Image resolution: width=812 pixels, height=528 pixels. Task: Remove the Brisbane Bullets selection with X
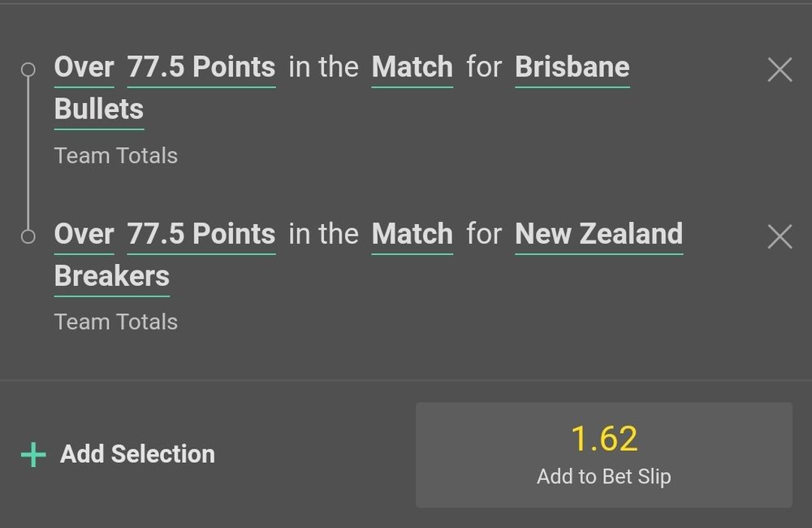[780, 70]
